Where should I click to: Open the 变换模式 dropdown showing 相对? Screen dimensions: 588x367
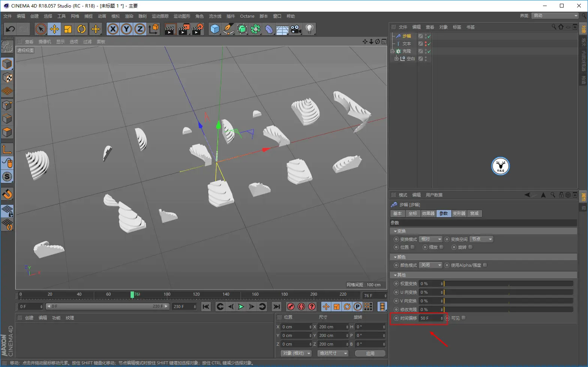tap(431, 239)
